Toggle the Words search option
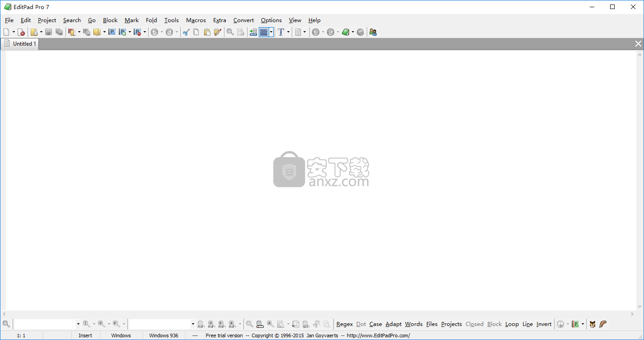 (x=414, y=324)
